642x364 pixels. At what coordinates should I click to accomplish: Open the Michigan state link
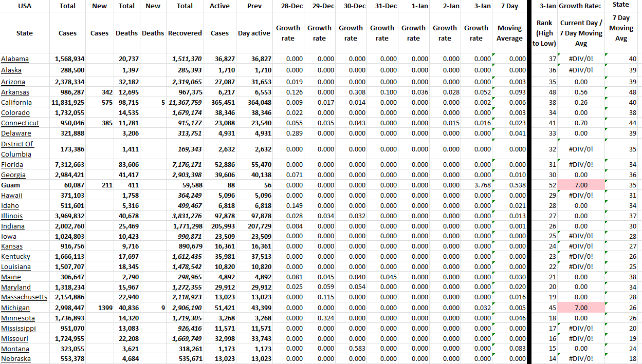15,308
